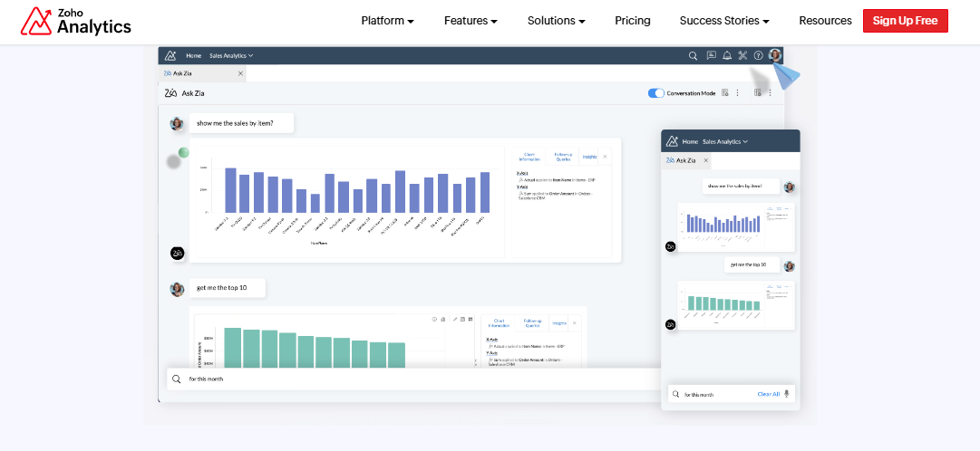This screenshot has width=980, height=451.
Task: Expand the Sales Analytics dropdown in the small panel
Action: 725,142
